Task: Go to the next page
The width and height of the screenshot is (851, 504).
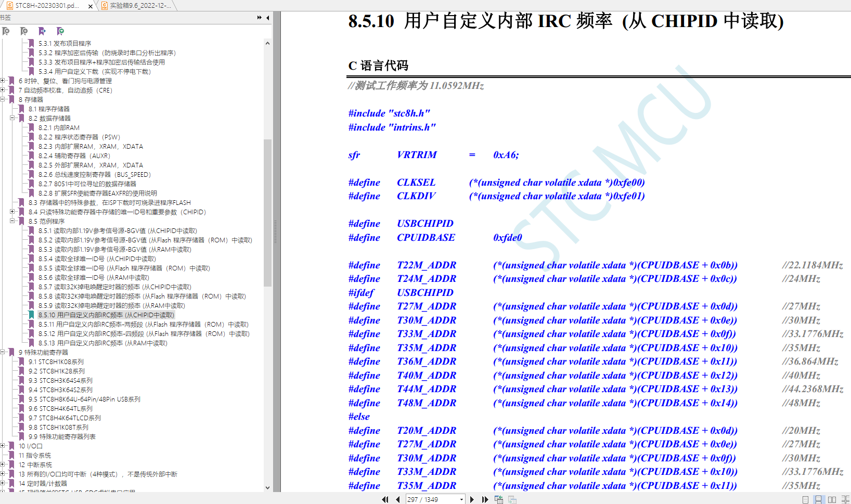Action: [x=472, y=499]
